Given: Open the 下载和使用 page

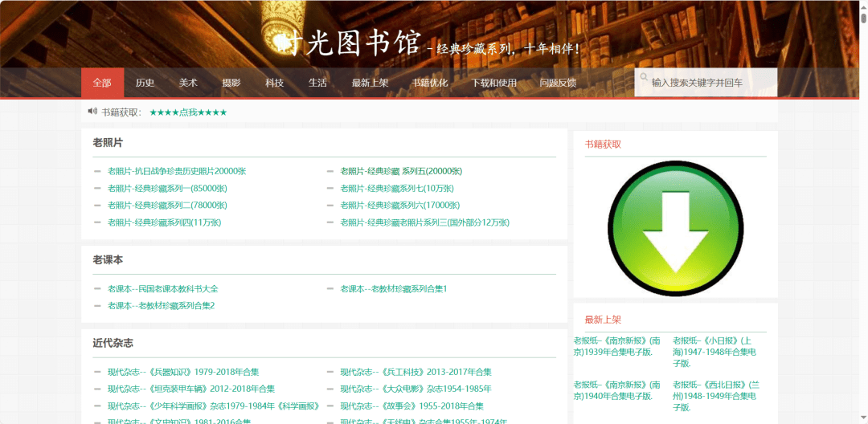Looking at the screenshot, I should [x=493, y=83].
